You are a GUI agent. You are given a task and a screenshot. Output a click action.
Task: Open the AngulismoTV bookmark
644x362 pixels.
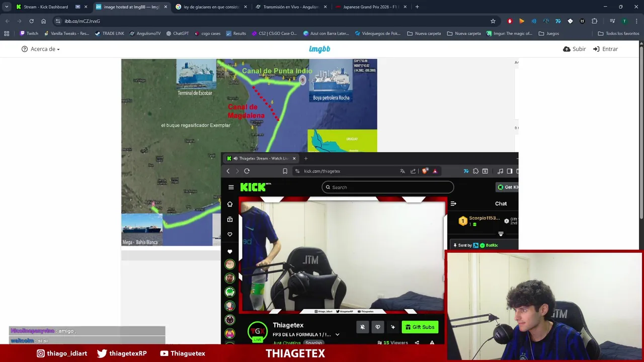click(x=145, y=34)
